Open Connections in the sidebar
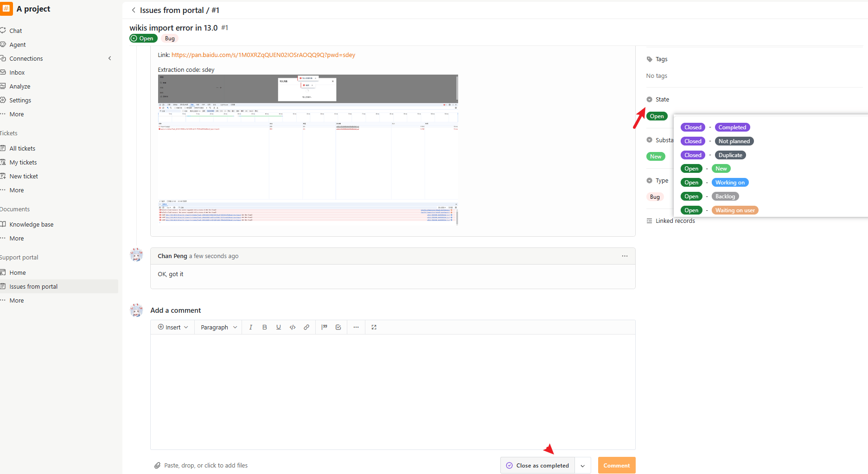The height and width of the screenshot is (474, 868). (26, 58)
